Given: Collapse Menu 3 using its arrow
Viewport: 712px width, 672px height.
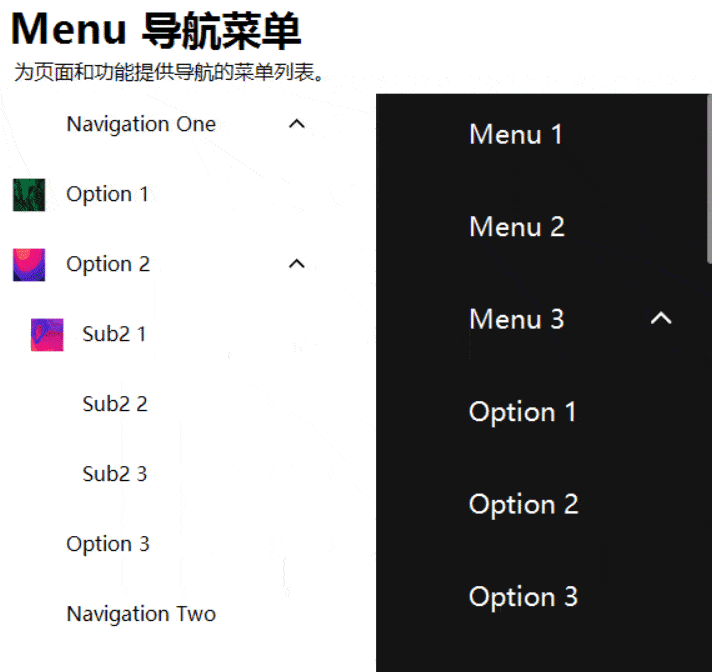Looking at the screenshot, I should click(x=661, y=318).
